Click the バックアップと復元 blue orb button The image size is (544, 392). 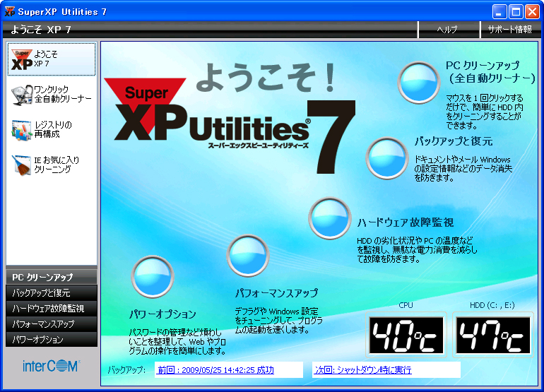point(387,158)
